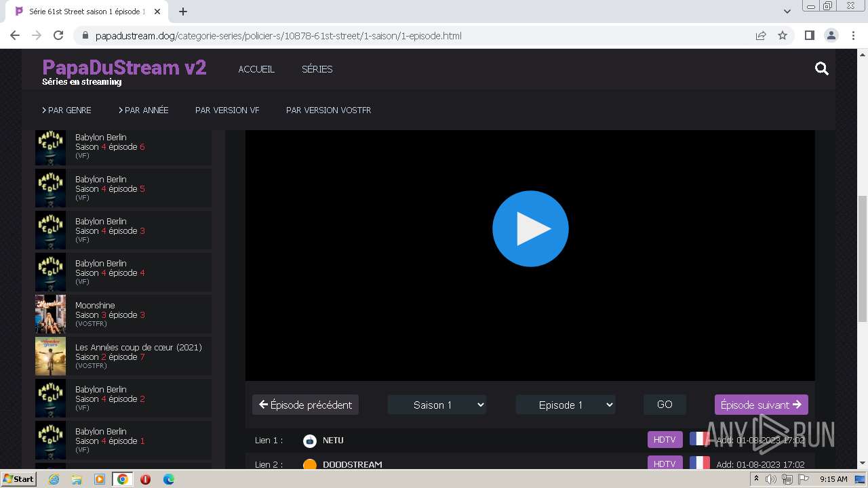
Task: Open PAR VERSION VOSTFR
Action: tap(328, 110)
